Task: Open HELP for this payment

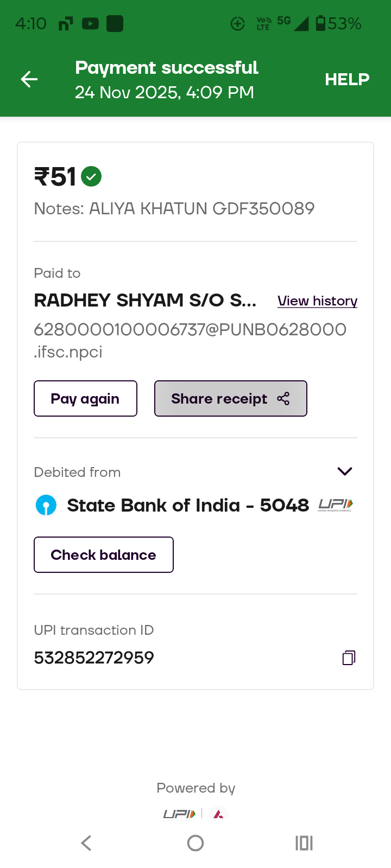Action: pos(347,79)
